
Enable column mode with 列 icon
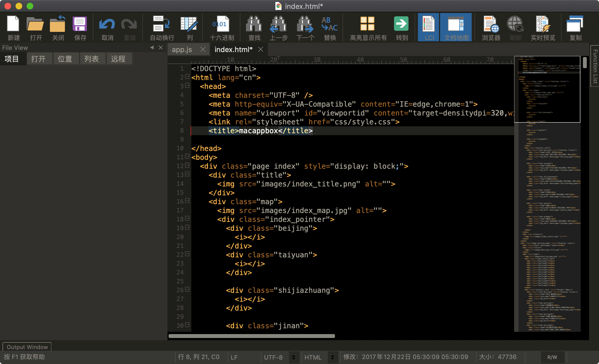(x=189, y=28)
